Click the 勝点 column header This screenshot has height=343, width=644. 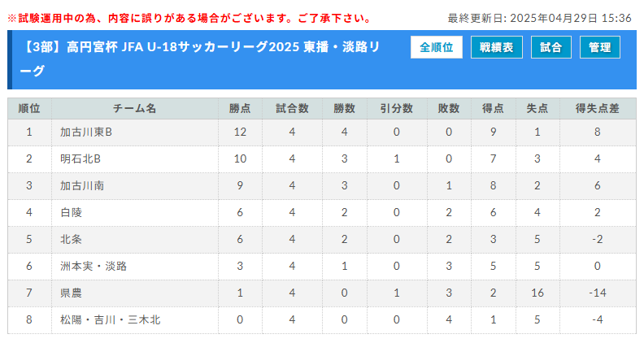[x=240, y=109]
